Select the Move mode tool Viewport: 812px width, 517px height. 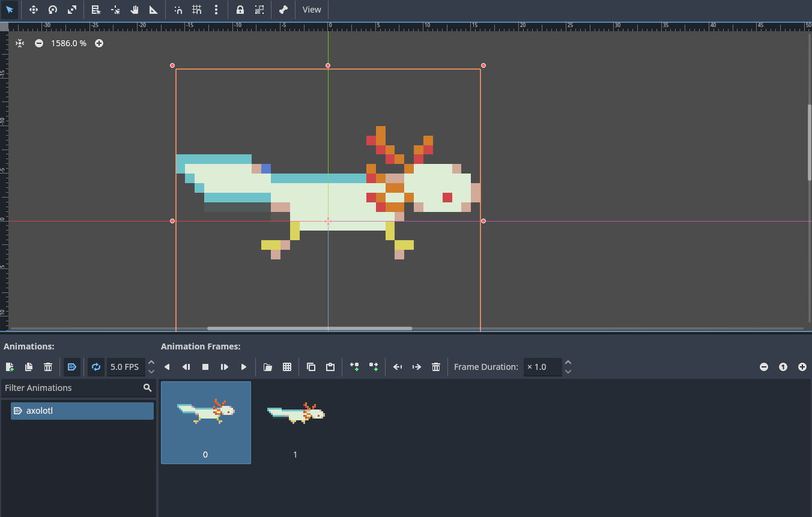click(x=34, y=10)
